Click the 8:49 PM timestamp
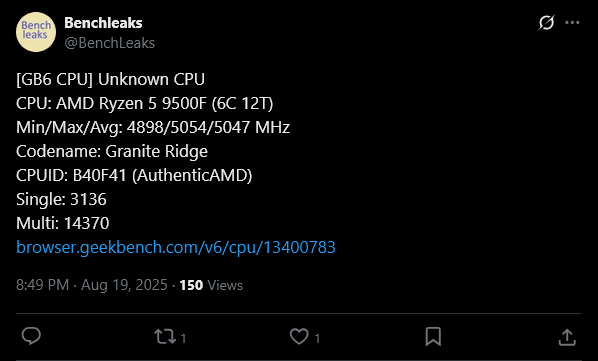The height and width of the screenshot is (361, 598). point(42,285)
